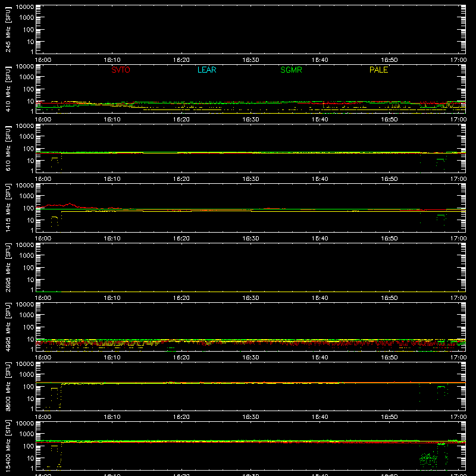
Task: Click the red SVTO station legend label
Action: (x=121, y=70)
